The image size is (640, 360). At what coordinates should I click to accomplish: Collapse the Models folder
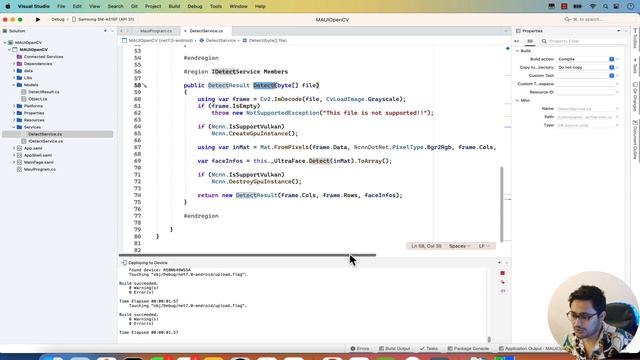point(14,85)
